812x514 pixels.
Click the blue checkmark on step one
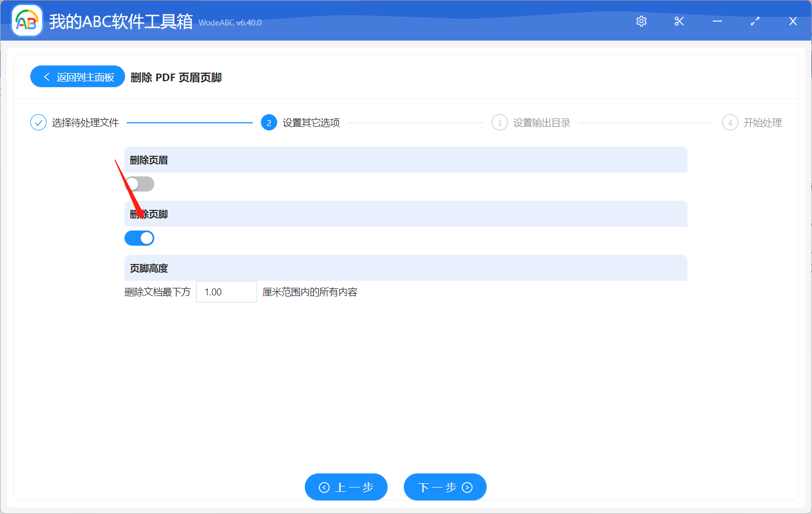[38, 122]
